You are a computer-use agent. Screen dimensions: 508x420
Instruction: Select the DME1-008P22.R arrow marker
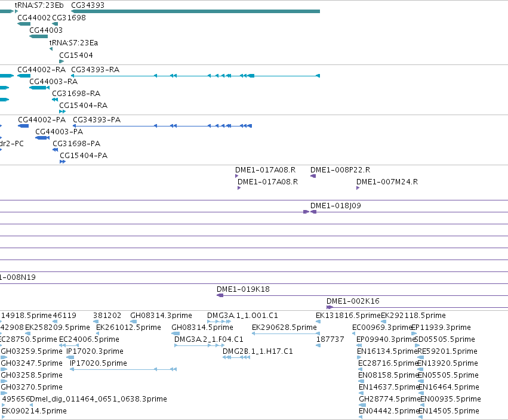[313, 176]
